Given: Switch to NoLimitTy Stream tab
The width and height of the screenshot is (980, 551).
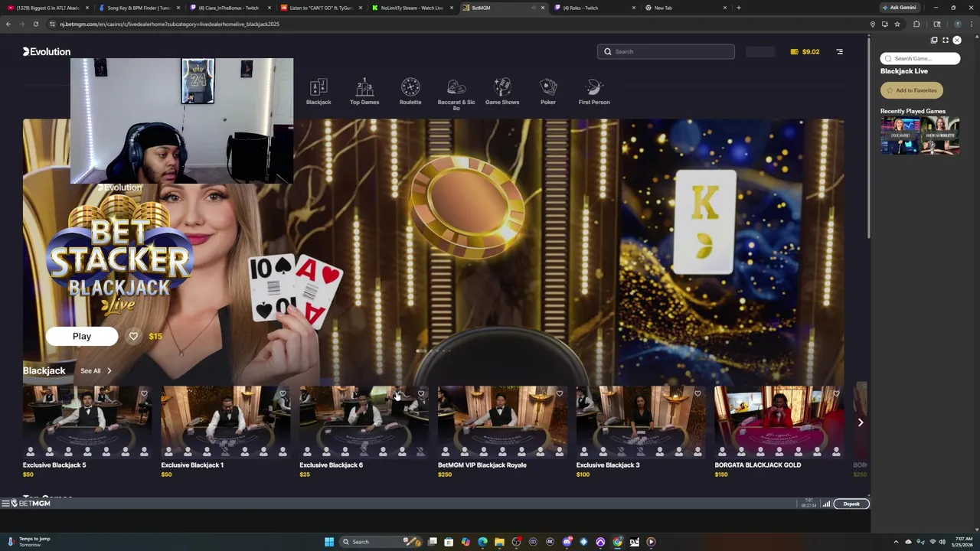Looking at the screenshot, I should (412, 8).
